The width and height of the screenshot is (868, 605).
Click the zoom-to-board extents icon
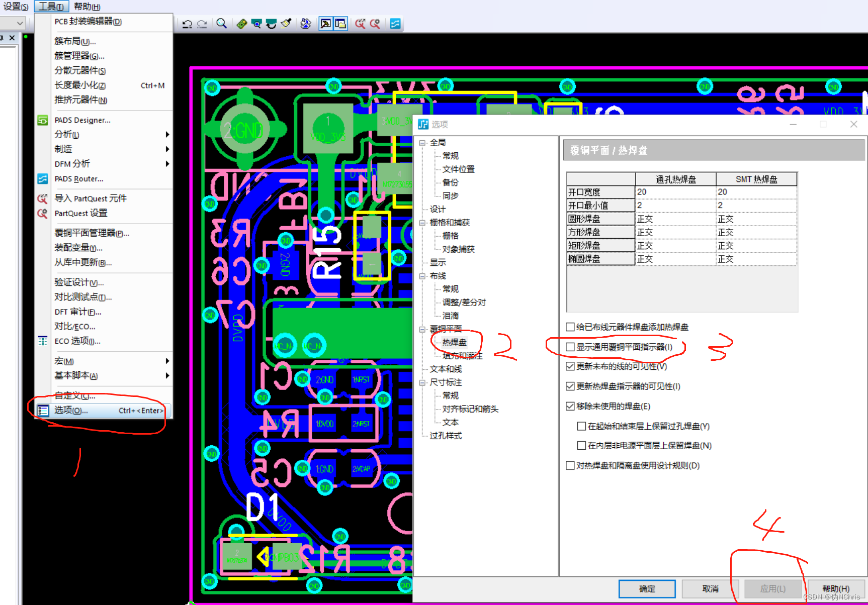(x=256, y=24)
